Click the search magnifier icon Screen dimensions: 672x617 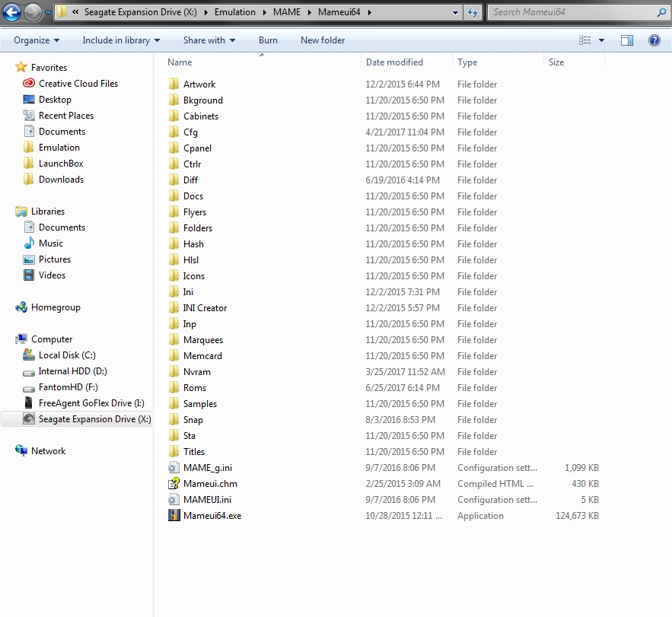point(661,12)
